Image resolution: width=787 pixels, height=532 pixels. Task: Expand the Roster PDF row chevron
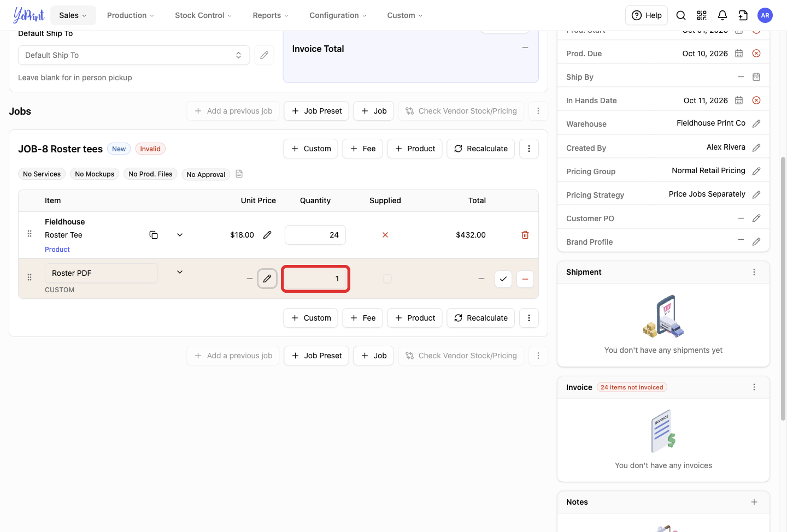[180, 272]
